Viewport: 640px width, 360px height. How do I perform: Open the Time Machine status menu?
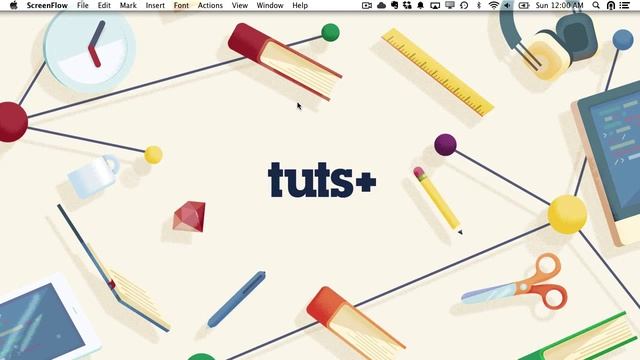(464, 5)
